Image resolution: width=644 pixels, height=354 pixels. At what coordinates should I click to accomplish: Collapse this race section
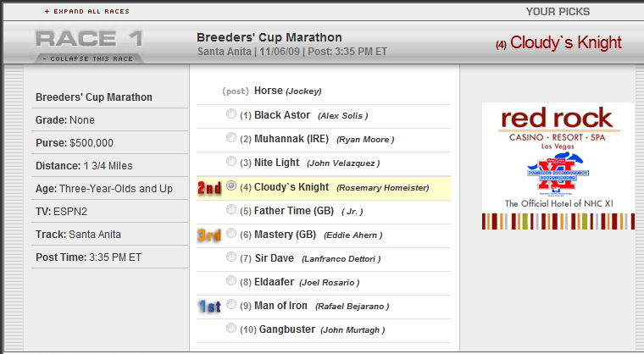pos(88,58)
